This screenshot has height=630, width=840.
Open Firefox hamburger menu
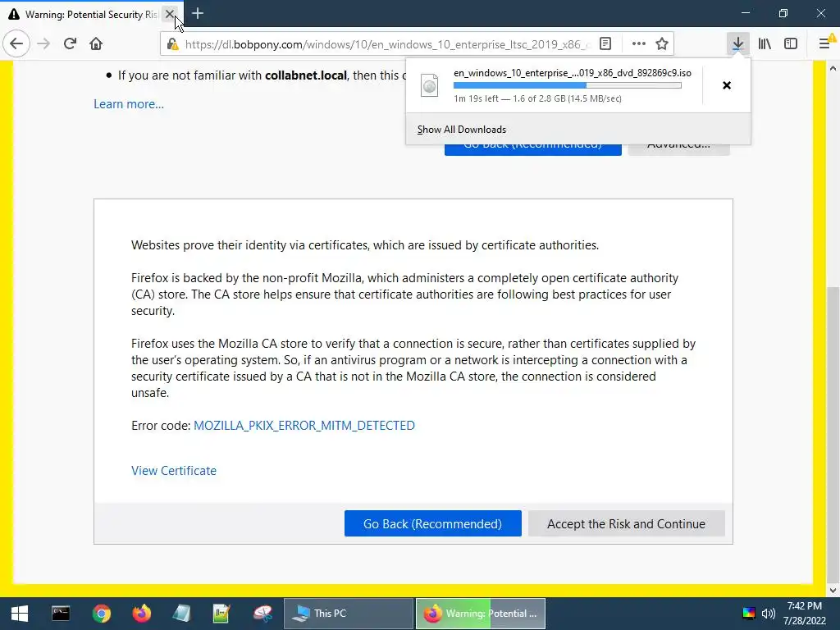(825, 43)
